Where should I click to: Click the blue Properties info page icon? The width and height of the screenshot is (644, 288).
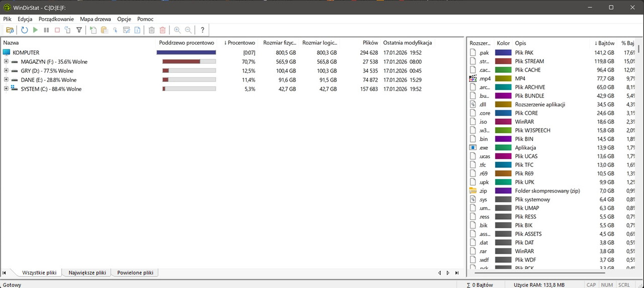(137, 30)
